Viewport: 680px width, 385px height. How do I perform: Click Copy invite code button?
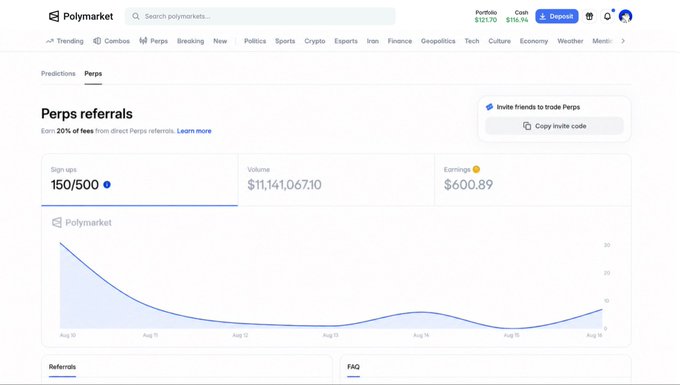(554, 126)
